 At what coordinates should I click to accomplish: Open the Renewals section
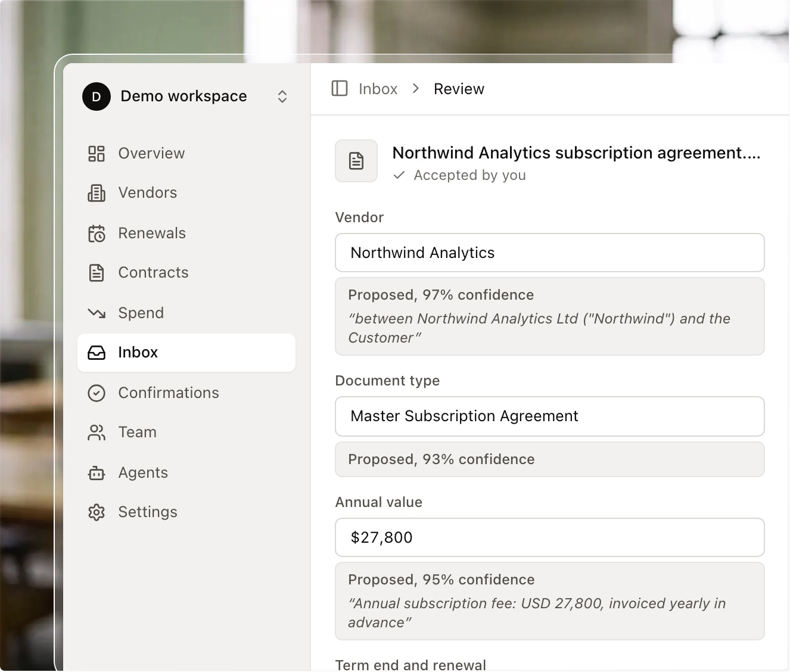[x=186, y=234]
